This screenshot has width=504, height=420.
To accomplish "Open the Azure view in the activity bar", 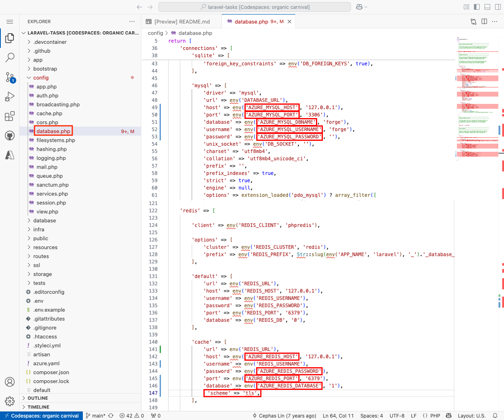I will (x=10, y=154).
